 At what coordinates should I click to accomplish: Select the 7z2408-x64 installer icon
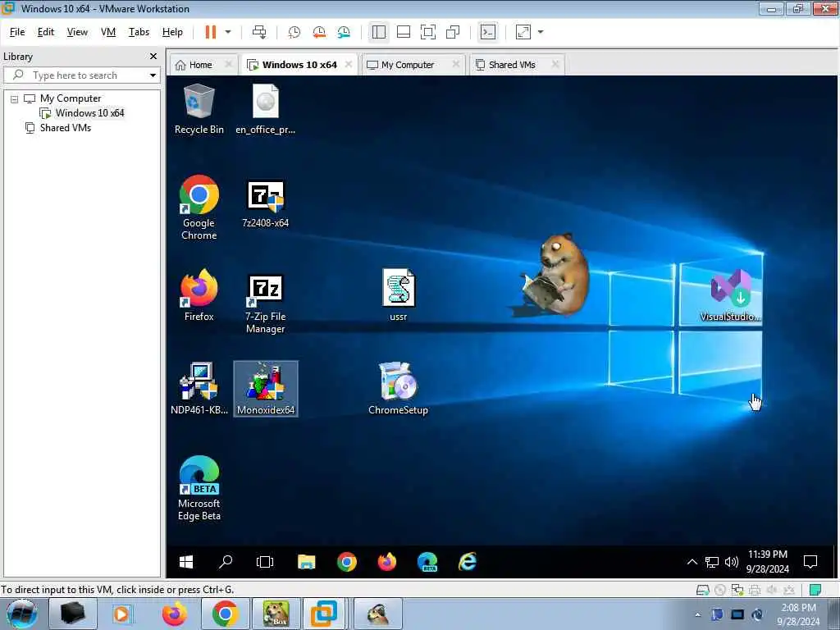pyautogui.click(x=265, y=203)
